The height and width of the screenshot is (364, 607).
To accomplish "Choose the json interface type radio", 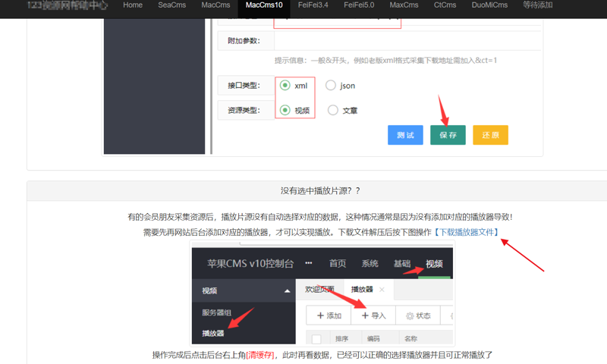I will coord(331,86).
